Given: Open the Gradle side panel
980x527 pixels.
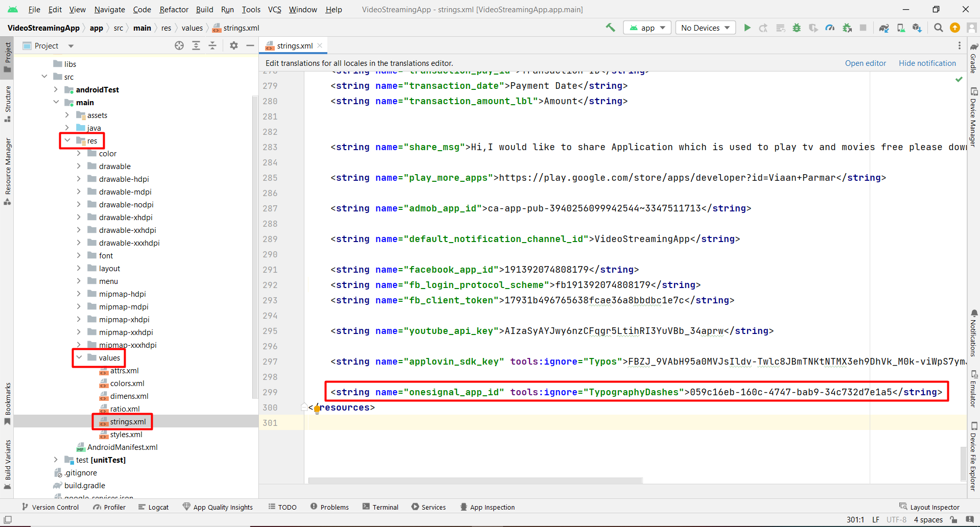Looking at the screenshot, I should click(x=973, y=58).
